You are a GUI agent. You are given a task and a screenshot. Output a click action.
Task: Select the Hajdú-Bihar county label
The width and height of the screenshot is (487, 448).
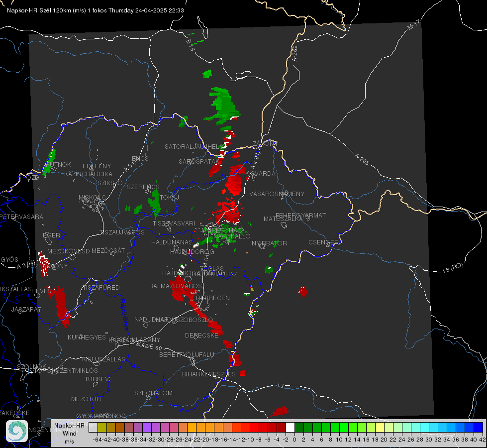click(124, 315)
